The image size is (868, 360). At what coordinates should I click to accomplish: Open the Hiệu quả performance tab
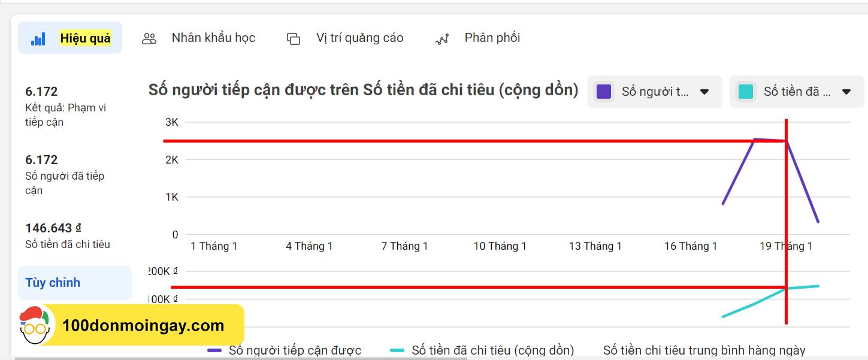pyautogui.click(x=70, y=38)
